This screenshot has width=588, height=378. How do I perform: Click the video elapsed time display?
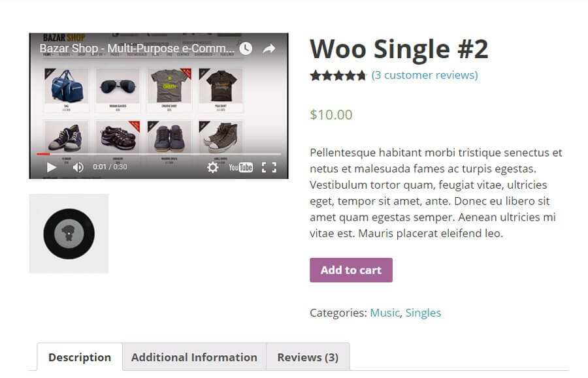click(110, 167)
